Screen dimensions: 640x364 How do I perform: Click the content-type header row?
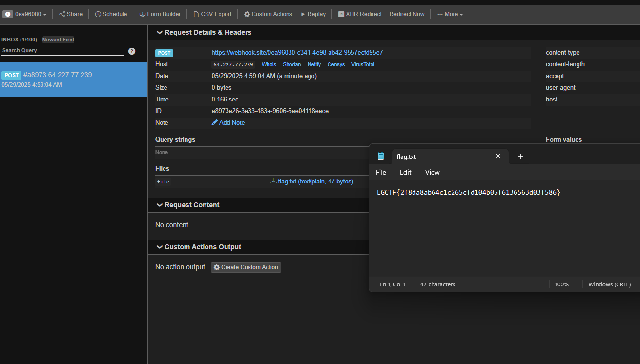[x=593, y=52]
